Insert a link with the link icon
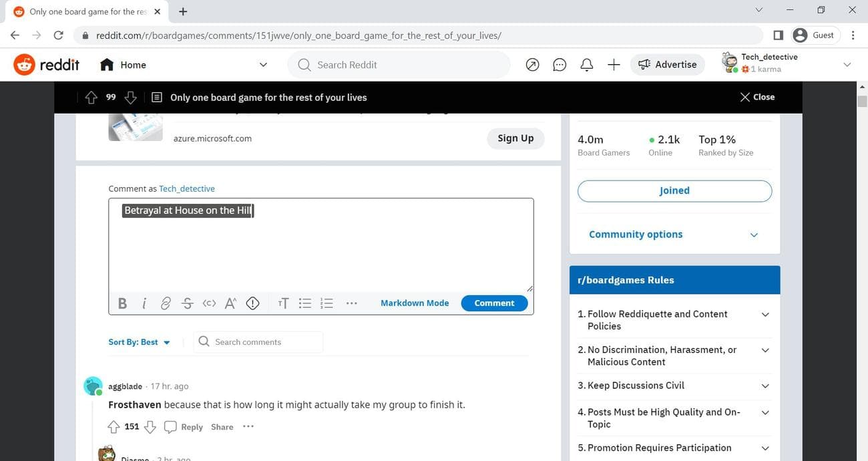Image resolution: width=868 pixels, height=461 pixels. pos(166,303)
